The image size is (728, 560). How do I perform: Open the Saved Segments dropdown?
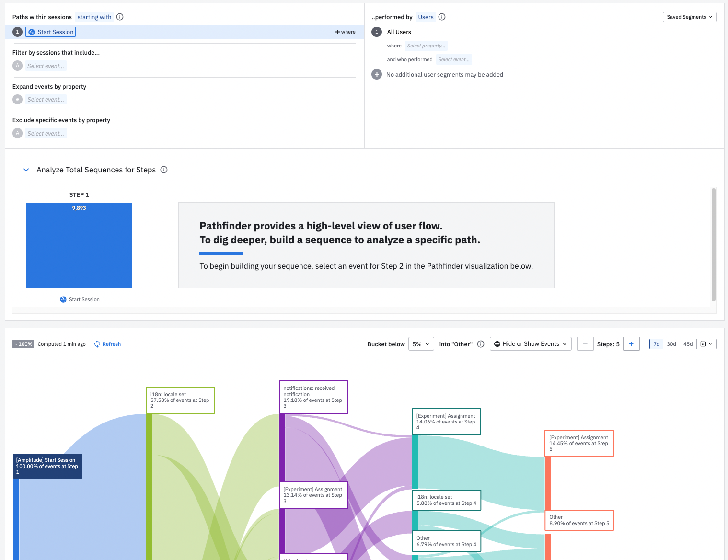coord(690,17)
